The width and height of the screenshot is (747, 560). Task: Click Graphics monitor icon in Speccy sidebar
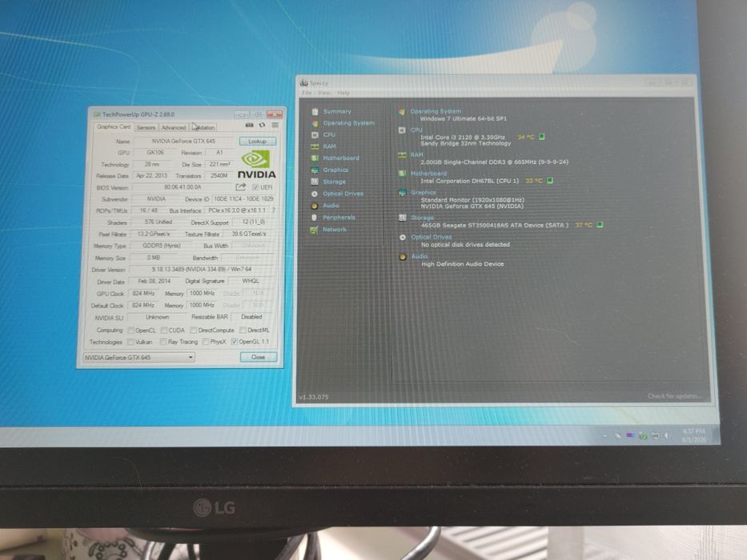point(315,170)
